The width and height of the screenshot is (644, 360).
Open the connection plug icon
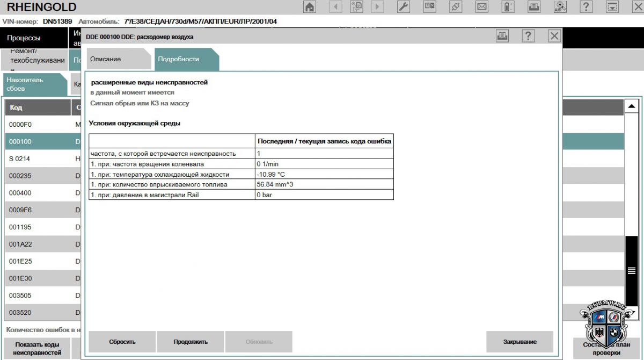point(456,7)
